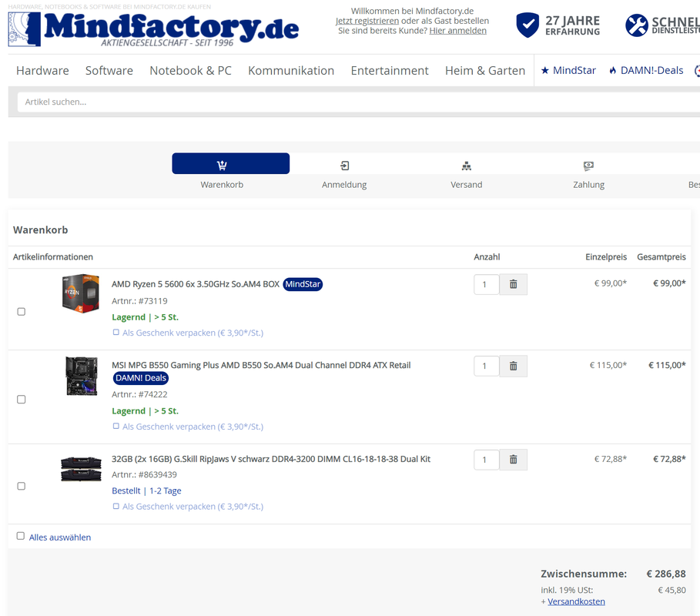The width and height of the screenshot is (700, 616).
Task: Click the 'Artnr.: #8639439' text
Action: [x=144, y=474]
